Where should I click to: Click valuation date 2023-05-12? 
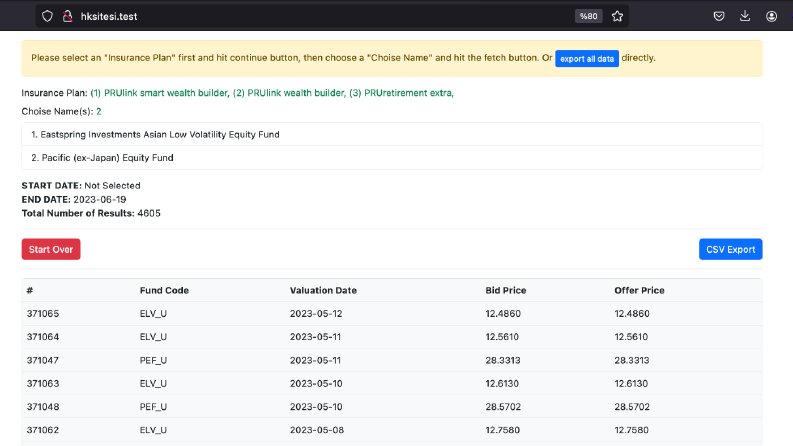point(316,314)
